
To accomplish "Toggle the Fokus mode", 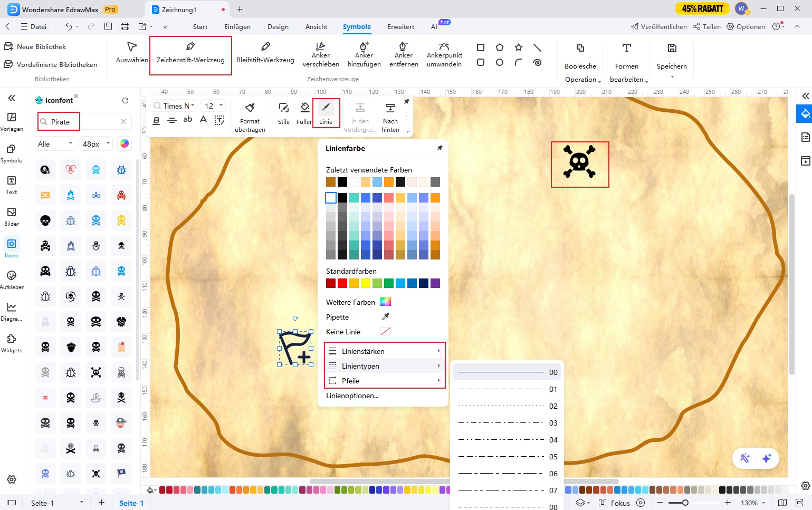I will coord(615,503).
